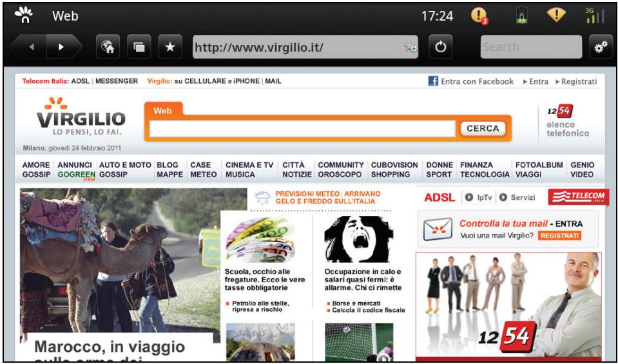Open the NOTIZIE menu item
Screen dimensions: 618x364
(x=297, y=175)
